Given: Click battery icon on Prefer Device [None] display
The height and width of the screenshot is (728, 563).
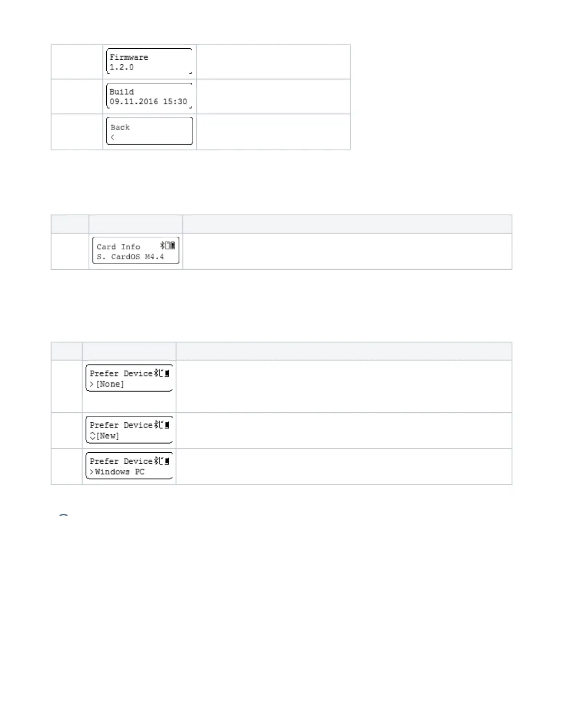Looking at the screenshot, I should click(x=167, y=373).
